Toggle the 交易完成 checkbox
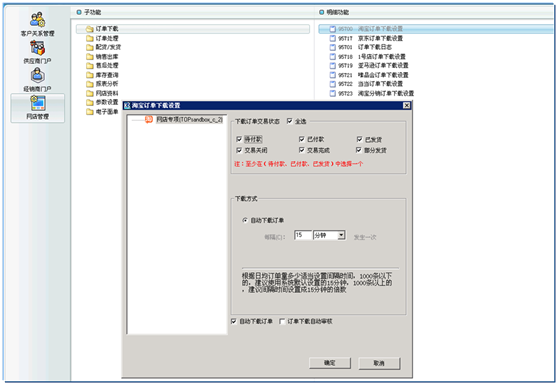 tap(302, 150)
